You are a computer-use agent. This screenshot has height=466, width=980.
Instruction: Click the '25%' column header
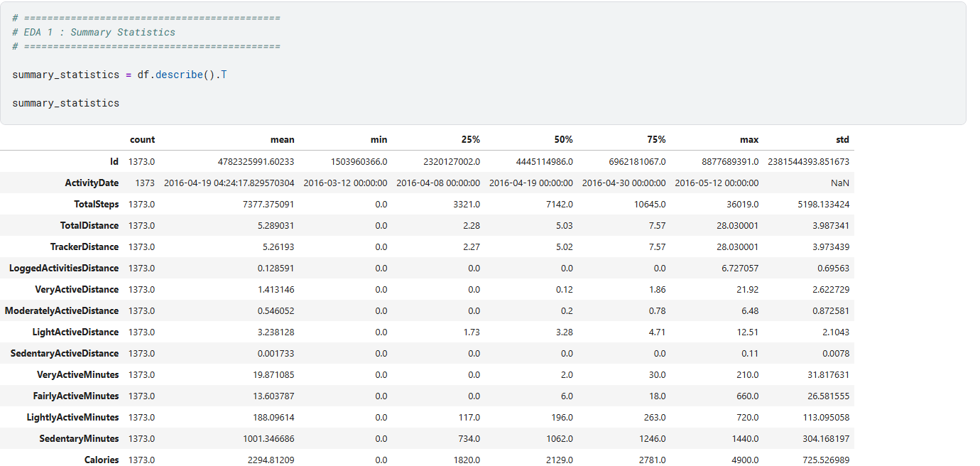point(471,140)
